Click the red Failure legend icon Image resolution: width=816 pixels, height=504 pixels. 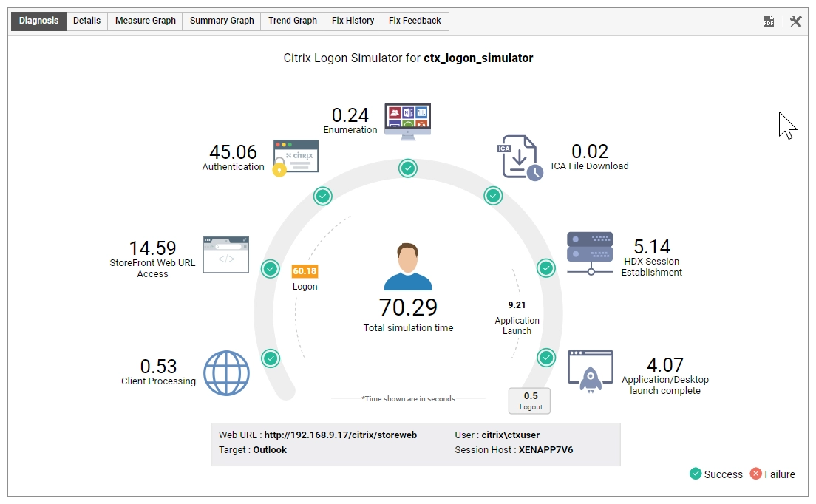click(755, 473)
